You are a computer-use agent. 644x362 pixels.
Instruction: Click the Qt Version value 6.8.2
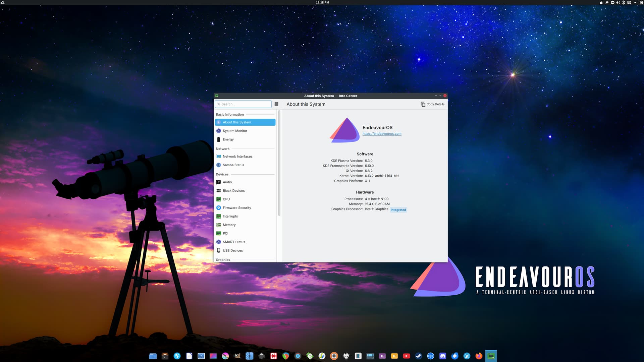tap(369, 171)
